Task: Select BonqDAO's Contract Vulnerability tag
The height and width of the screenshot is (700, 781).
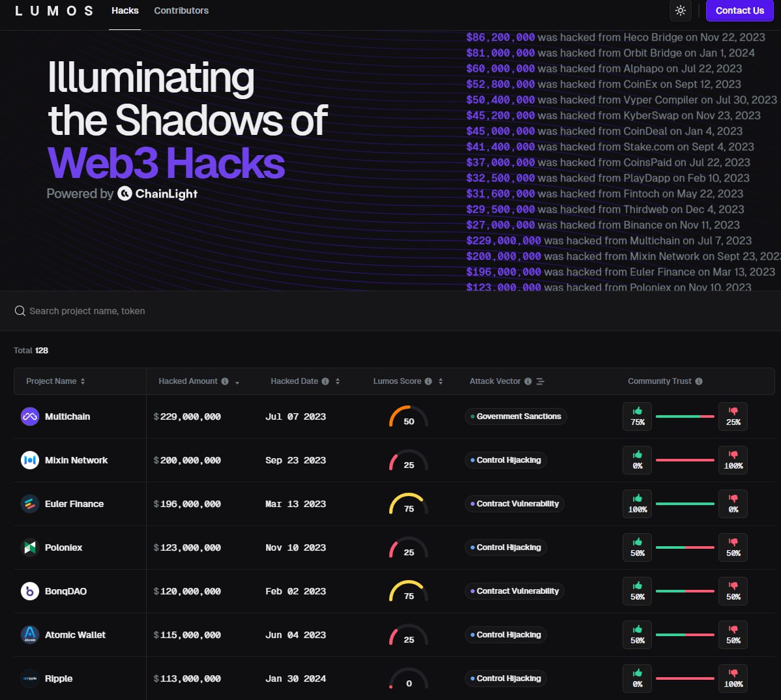Action: pyautogui.click(x=514, y=591)
